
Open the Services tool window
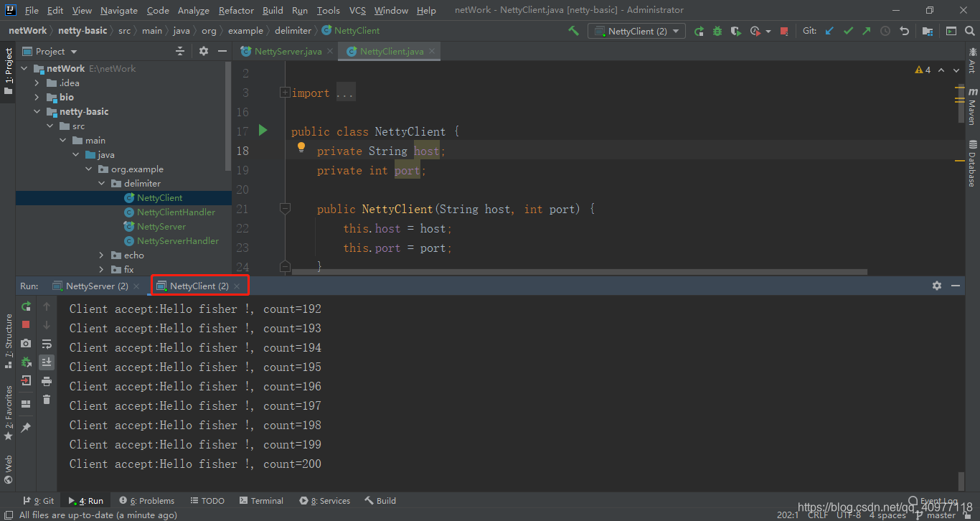coord(325,501)
